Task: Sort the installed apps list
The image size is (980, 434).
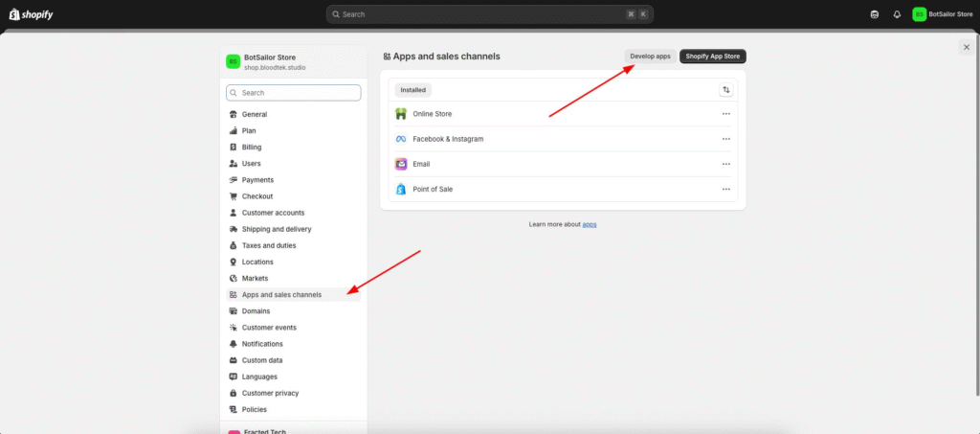Action: pyautogui.click(x=725, y=90)
